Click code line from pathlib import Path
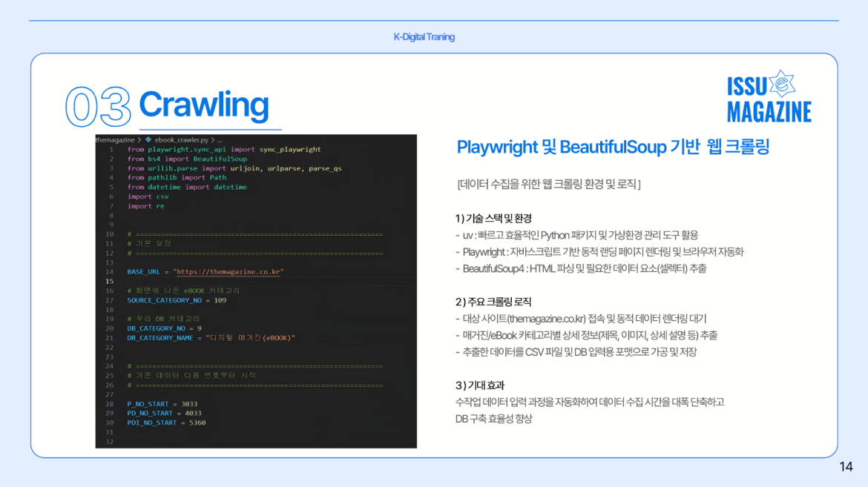The width and height of the screenshot is (868, 487). click(177, 178)
